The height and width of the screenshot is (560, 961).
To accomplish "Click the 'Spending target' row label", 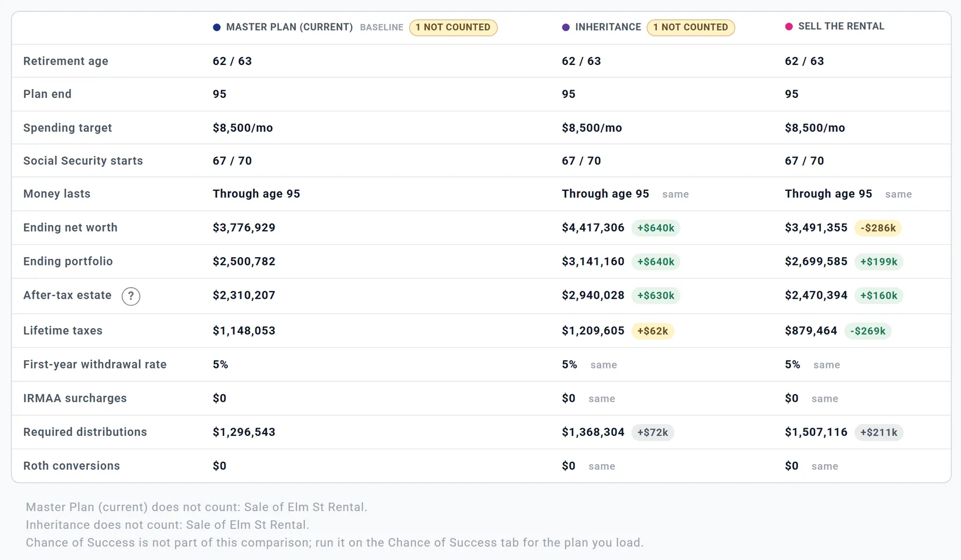I will pyautogui.click(x=67, y=128).
